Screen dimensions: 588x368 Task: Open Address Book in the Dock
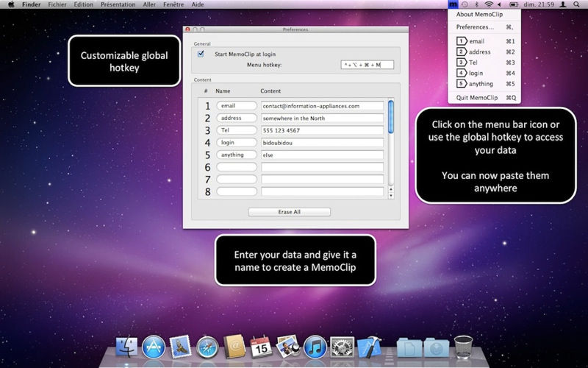(x=234, y=347)
